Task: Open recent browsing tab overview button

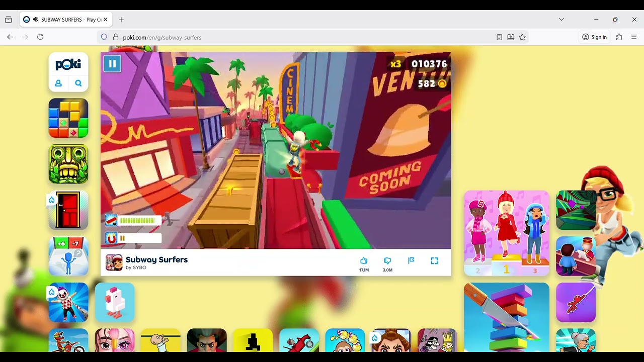Action: [x=9, y=20]
